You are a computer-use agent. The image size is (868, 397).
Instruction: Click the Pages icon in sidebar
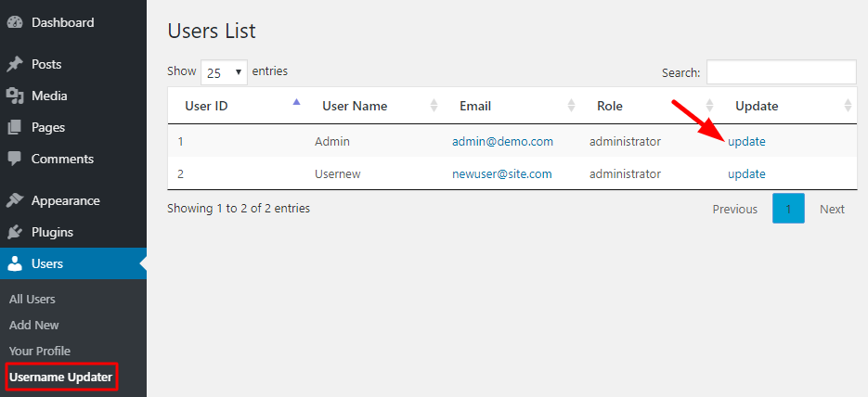coord(15,127)
